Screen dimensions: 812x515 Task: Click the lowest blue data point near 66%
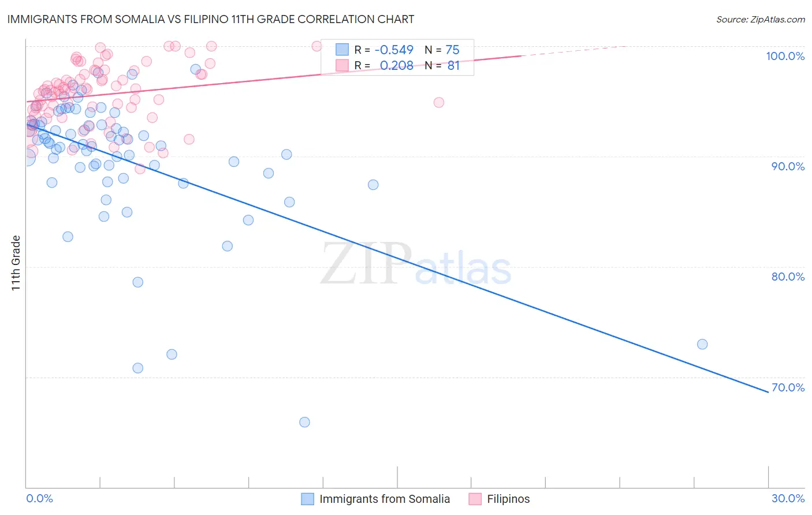tap(304, 422)
